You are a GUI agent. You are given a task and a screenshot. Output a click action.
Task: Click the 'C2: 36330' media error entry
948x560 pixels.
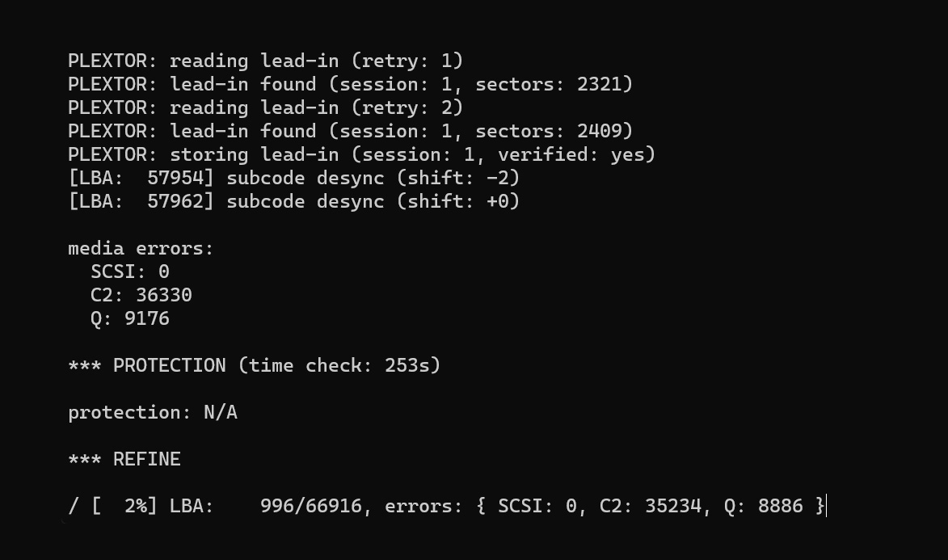click(x=141, y=295)
